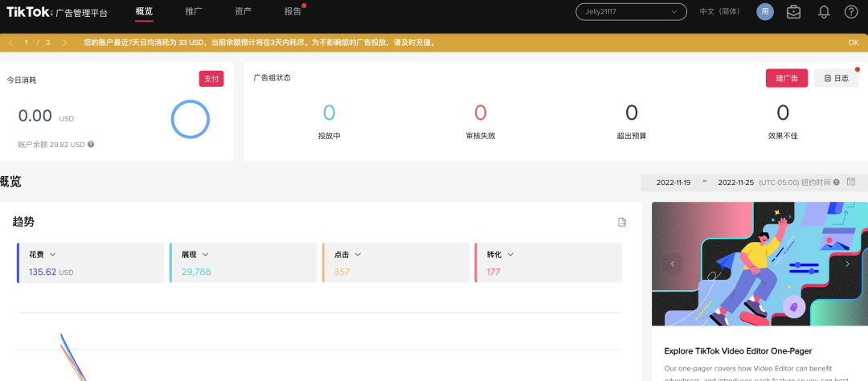Open the 日志 log button
This screenshot has height=381, width=868.
(x=837, y=78)
